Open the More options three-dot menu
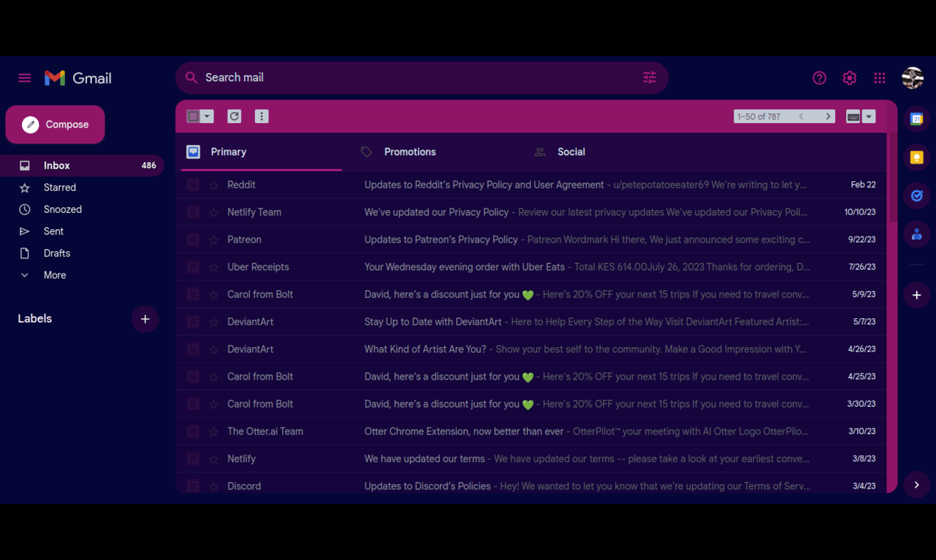Image resolution: width=936 pixels, height=560 pixels. coord(262,116)
